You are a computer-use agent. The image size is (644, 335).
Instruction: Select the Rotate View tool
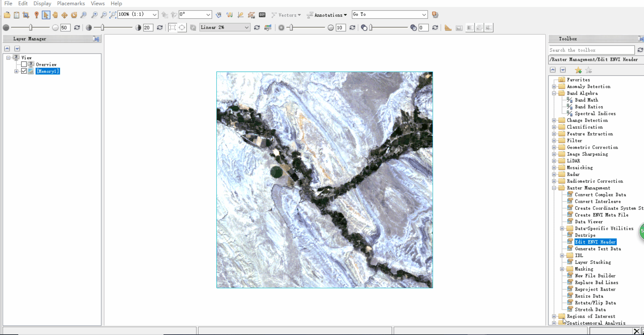[x=74, y=15]
